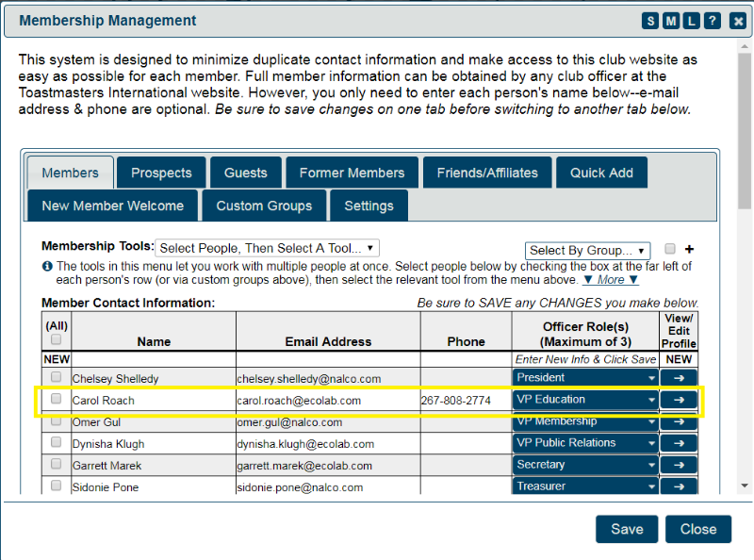754x560 pixels.
Task: Open Sidonie Pone's profile arrow
Action: tap(679, 486)
